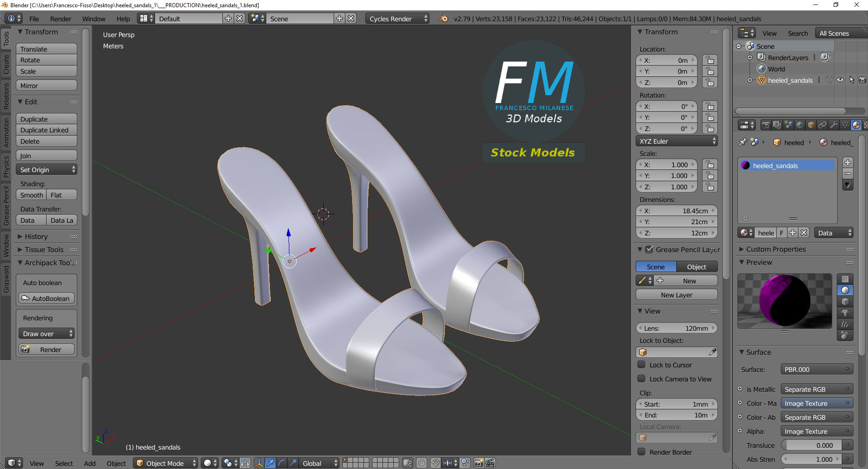Select monkey preview type icon
This screenshot has height=469, width=868.
pyautogui.click(x=845, y=313)
